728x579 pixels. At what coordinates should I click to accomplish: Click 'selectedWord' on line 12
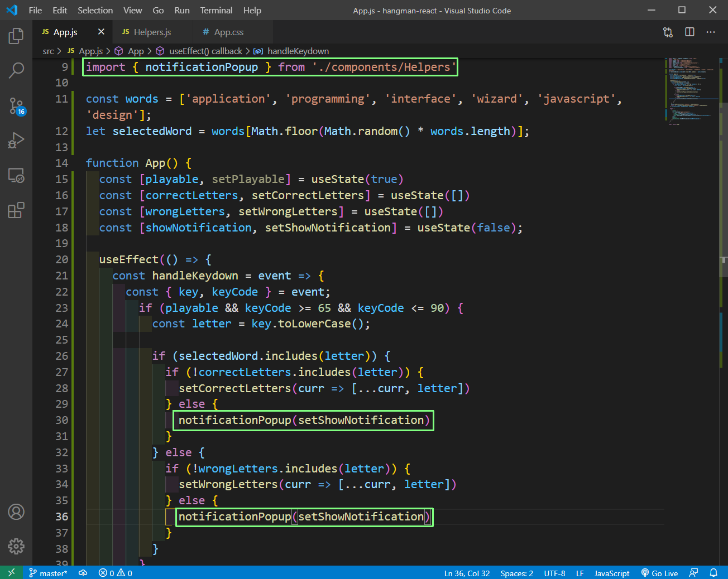tap(152, 131)
